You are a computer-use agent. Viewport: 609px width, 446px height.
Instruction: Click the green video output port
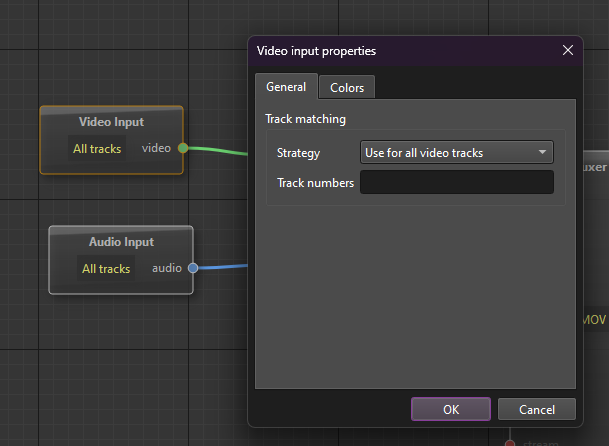[x=183, y=148]
